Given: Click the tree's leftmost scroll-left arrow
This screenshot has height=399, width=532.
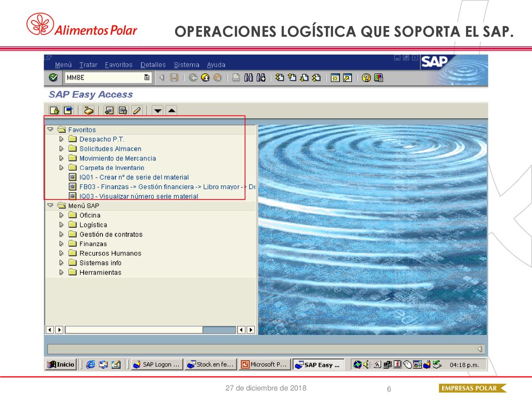Looking at the screenshot, I should [x=50, y=330].
